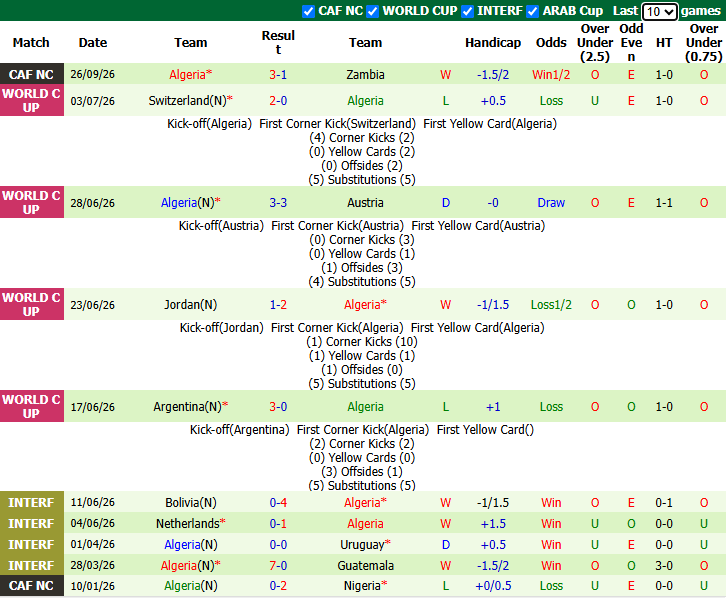726x598 pixels.
Task: Click the 3-0 result versus Argentina
Action: [x=278, y=406]
